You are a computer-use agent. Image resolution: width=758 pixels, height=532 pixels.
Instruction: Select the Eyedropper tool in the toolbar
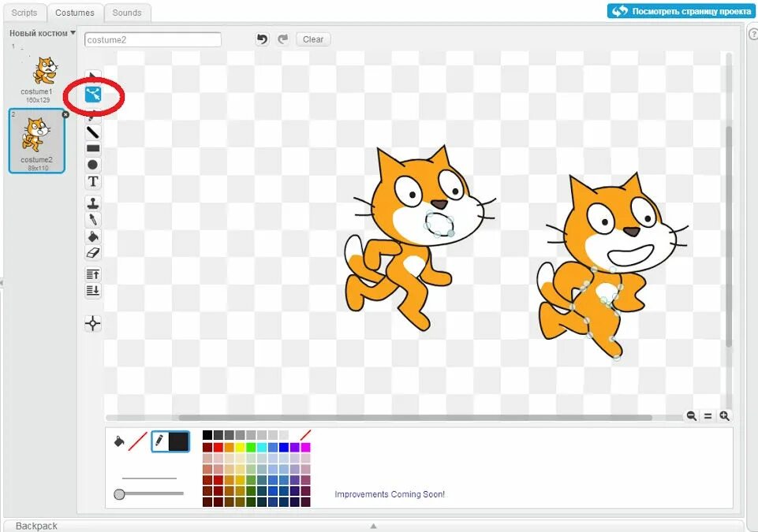pyautogui.click(x=93, y=219)
